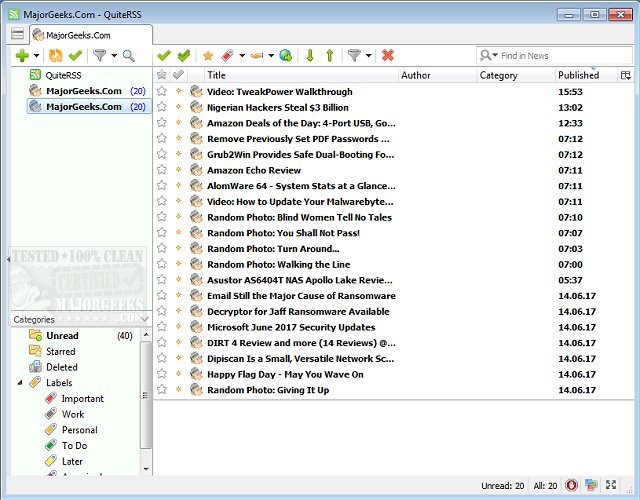This screenshot has width=640, height=500.
Task: Click the orange Update all feeds icon
Action: (x=55, y=56)
